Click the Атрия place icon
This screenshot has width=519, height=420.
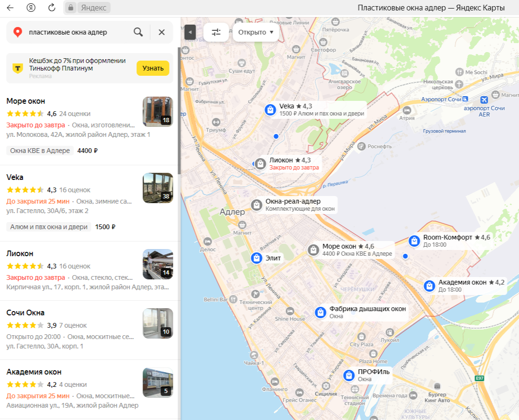tap(407, 110)
